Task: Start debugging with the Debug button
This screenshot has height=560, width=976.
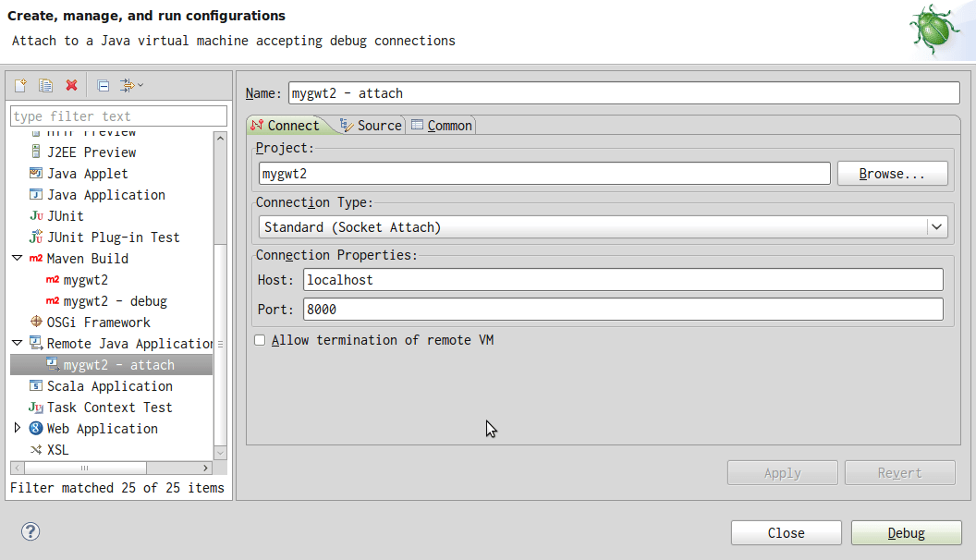Action: [x=905, y=532]
